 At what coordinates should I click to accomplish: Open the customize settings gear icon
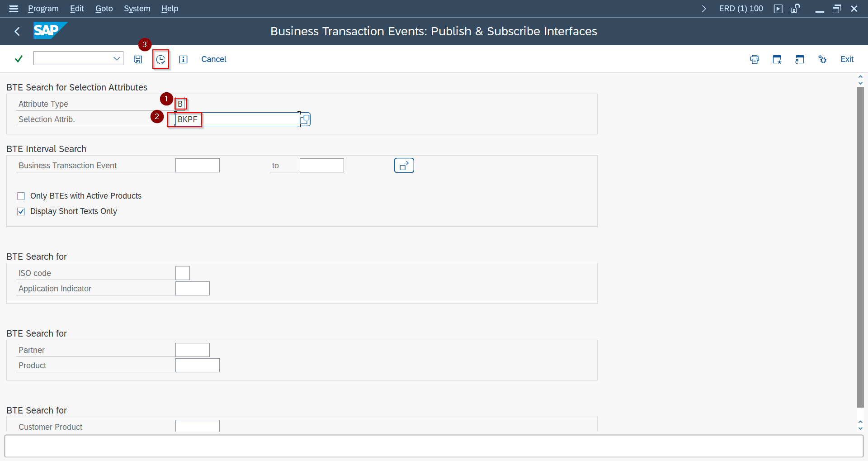tap(822, 59)
